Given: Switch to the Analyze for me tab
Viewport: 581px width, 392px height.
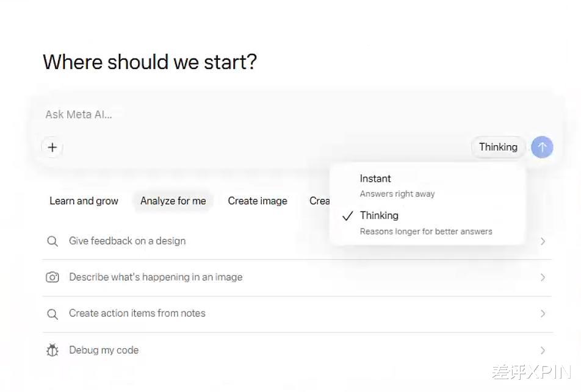Looking at the screenshot, I should (x=173, y=201).
